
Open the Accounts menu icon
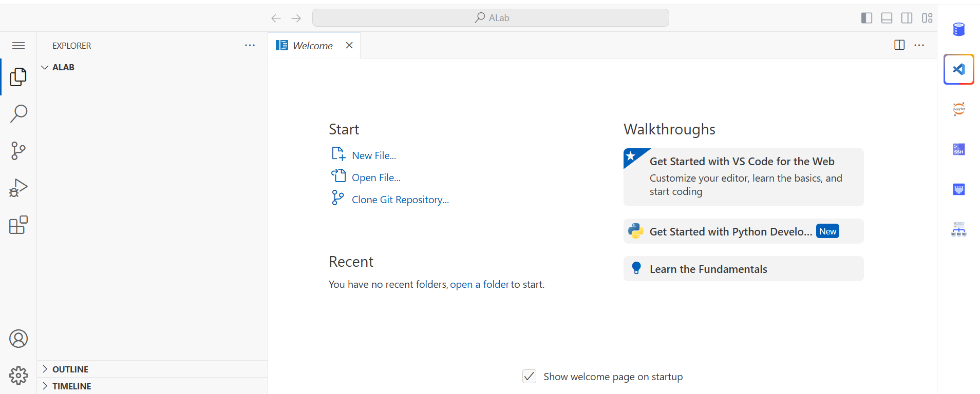pos(18,339)
